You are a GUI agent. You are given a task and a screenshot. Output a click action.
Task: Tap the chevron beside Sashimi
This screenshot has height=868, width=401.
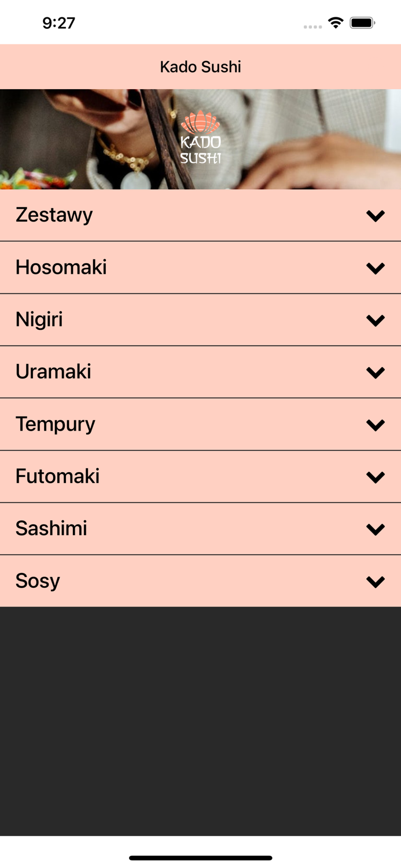click(375, 528)
